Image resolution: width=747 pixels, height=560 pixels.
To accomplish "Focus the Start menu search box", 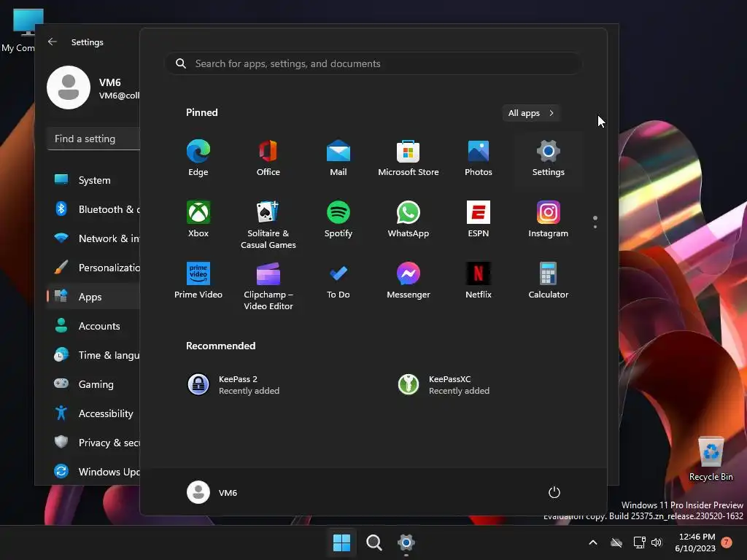I will point(373,63).
